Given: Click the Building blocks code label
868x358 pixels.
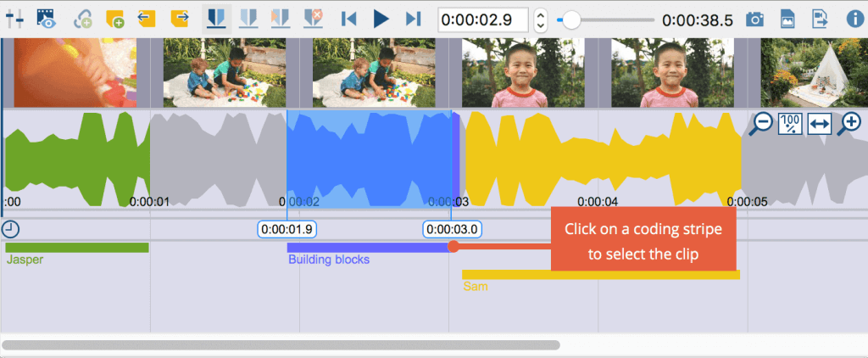Looking at the screenshot, I should 329,260.
